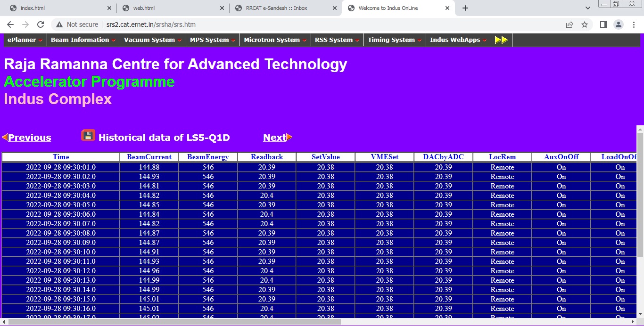Click the BeamEnergy column header
This screenshot has width=644, height=326.
click(208, 157)
